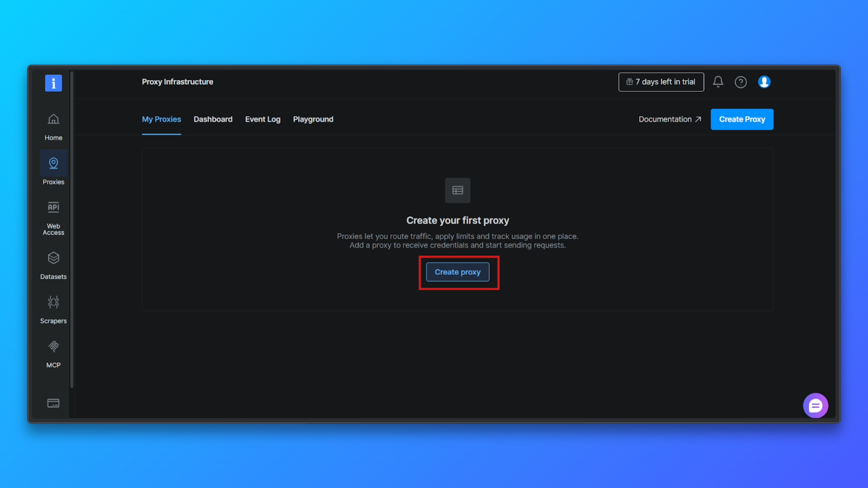Screen dimensions: 868x488
Task: Open the Documentation link
Action: (x=670, y=119)
